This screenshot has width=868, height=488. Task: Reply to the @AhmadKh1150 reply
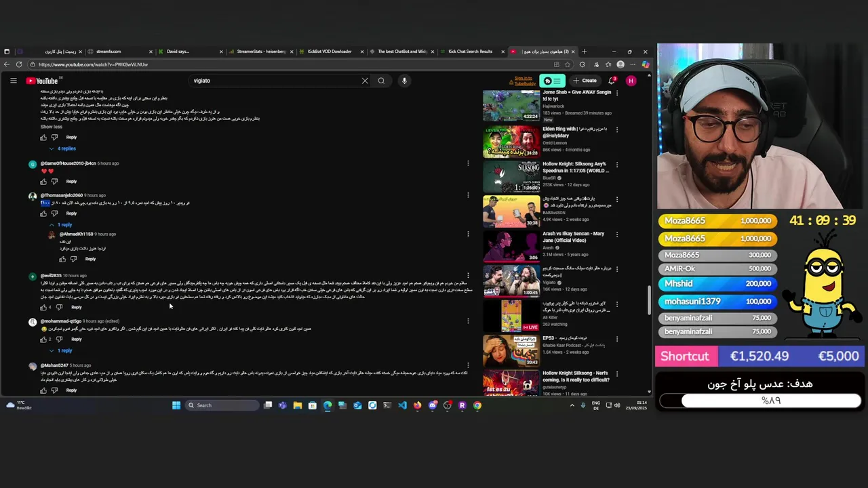[90, 259]
